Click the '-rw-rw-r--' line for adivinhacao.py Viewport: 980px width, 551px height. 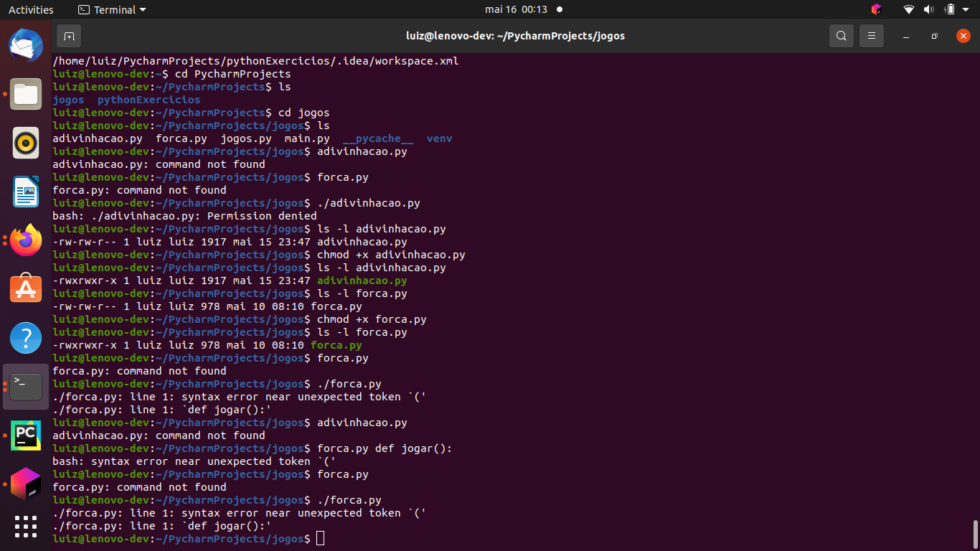coord(230,242)
